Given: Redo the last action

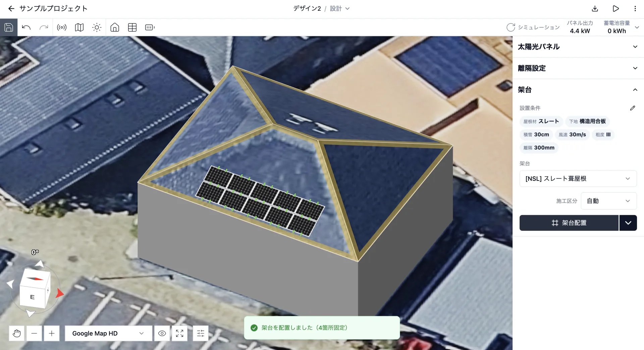Looking at the screenshot, I should 44,27.
